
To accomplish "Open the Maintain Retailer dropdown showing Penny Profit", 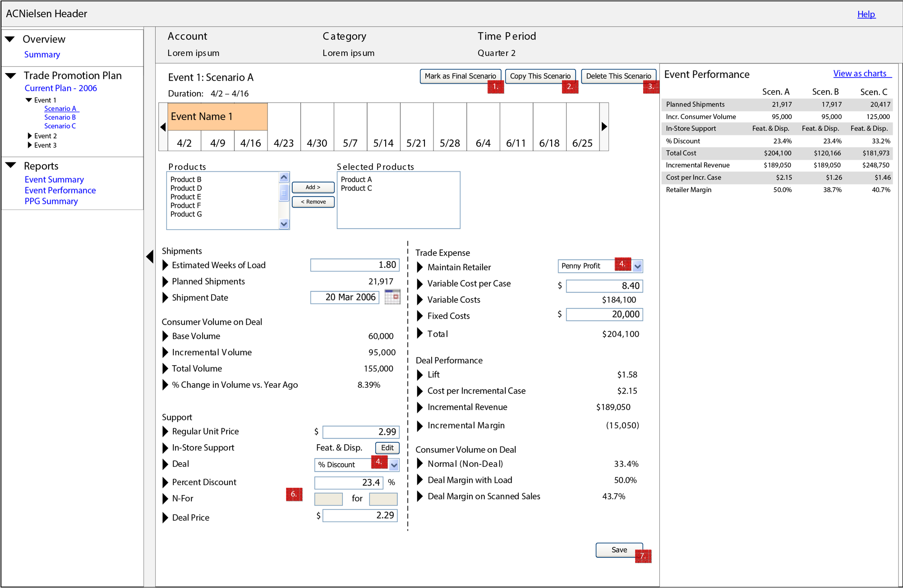I will click(637, 266).
